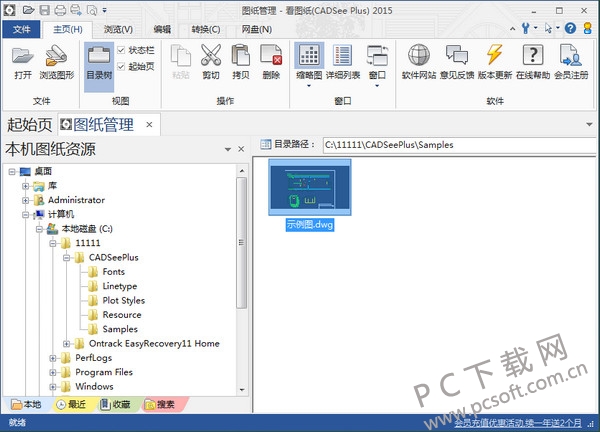
Task: Switch to the 收藏 favorites tab
Action: coord(116,404)
